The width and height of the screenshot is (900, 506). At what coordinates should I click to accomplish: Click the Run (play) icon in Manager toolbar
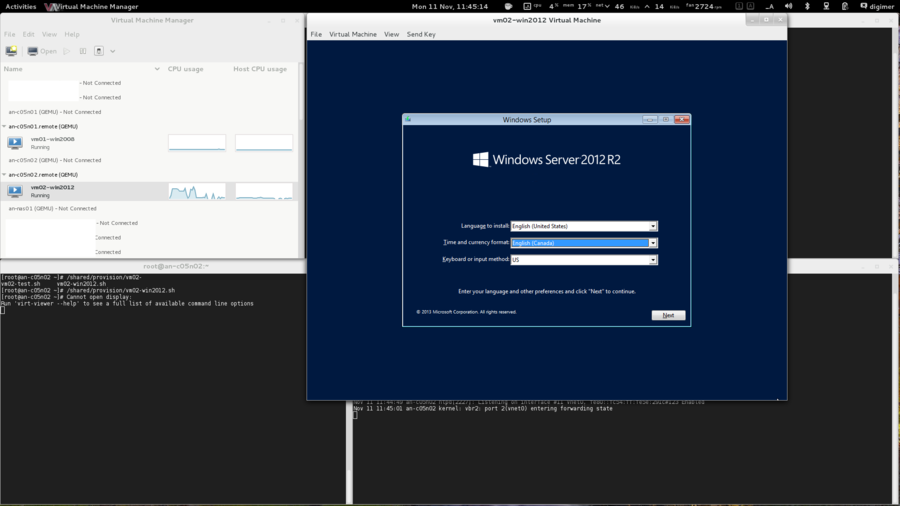tap(67, 51)
